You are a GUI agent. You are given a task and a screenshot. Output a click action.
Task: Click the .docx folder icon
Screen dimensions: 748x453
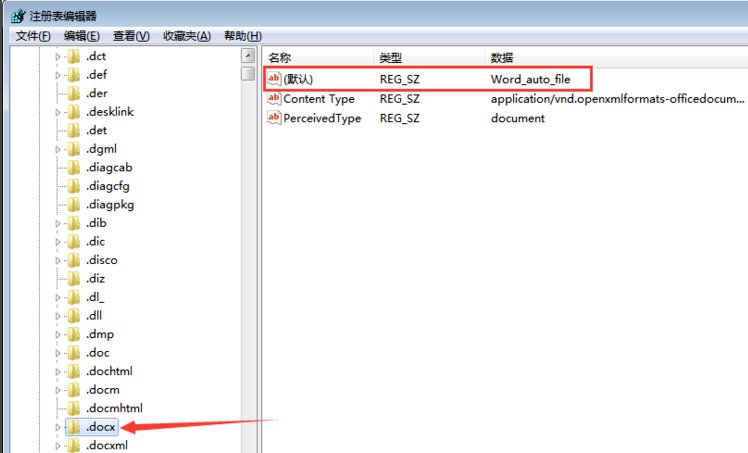(x=73, y=428)
